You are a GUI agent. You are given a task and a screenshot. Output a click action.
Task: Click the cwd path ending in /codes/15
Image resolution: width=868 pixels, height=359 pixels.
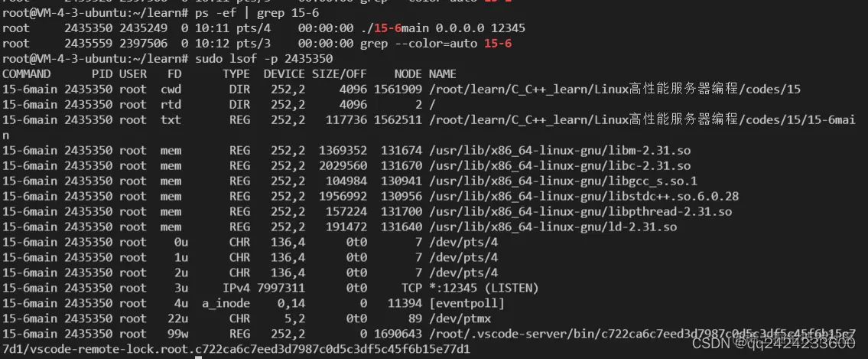[615, 90]
